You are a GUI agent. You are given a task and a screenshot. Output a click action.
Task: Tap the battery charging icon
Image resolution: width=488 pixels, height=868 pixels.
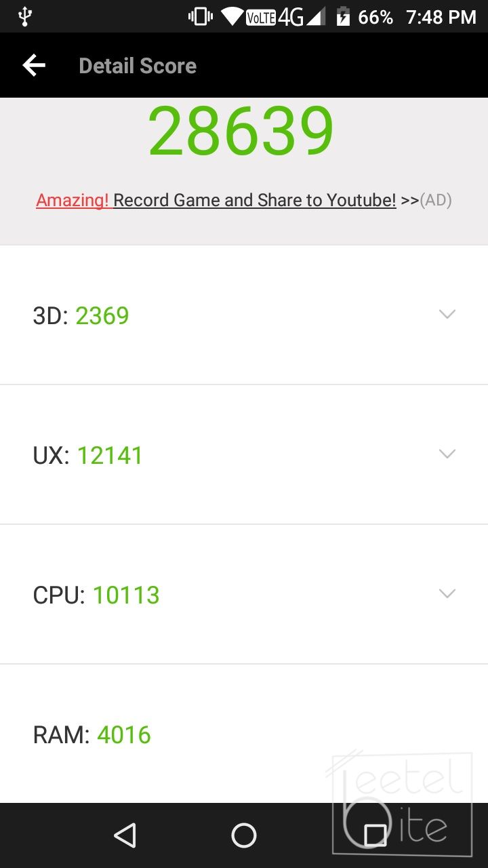coord(343,16)
